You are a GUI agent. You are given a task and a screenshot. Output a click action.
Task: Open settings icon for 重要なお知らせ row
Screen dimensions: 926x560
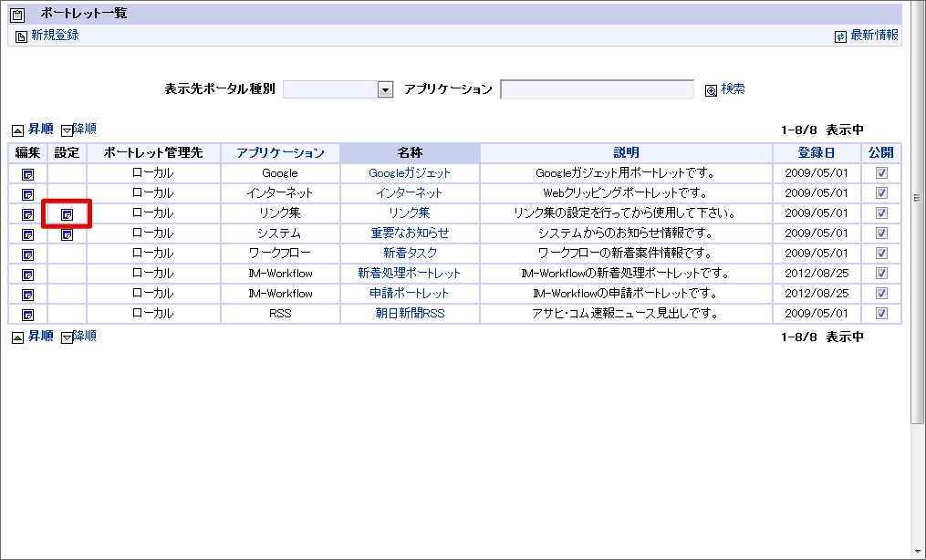(68, 235)
